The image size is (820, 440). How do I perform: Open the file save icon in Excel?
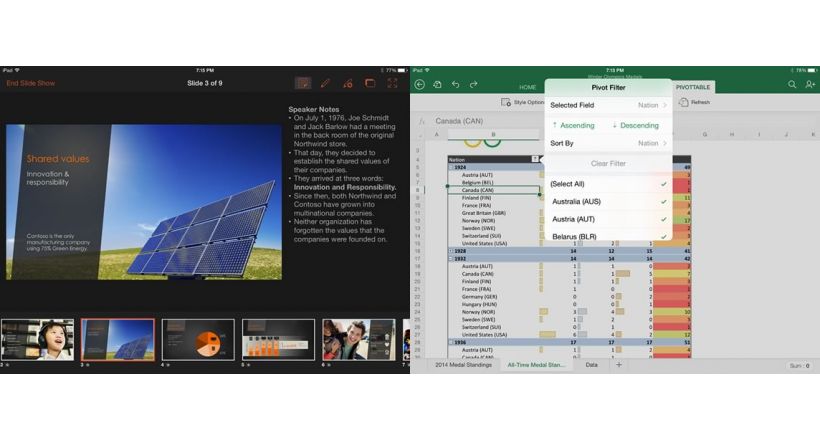click(438, 84)
